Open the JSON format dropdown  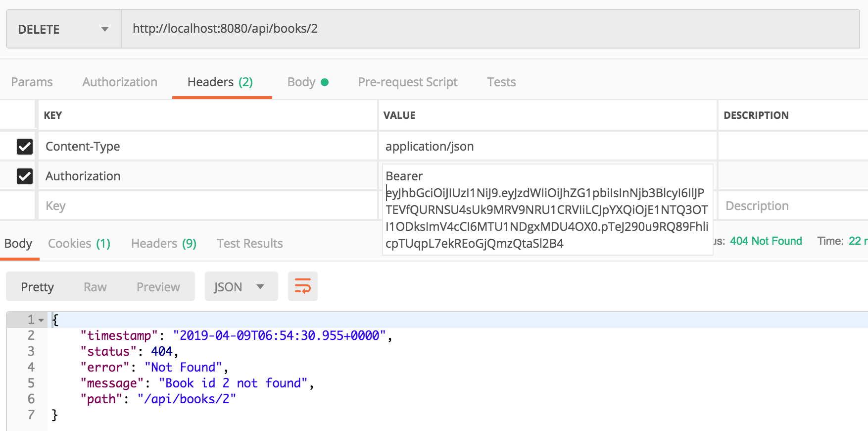pos(241,286)
